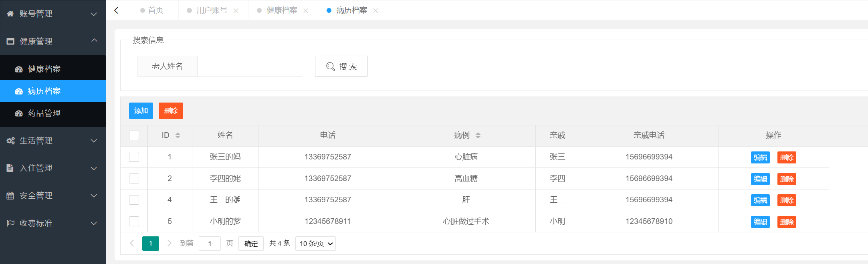
Task: Click the phone number 12345678911
Action: 328,222
